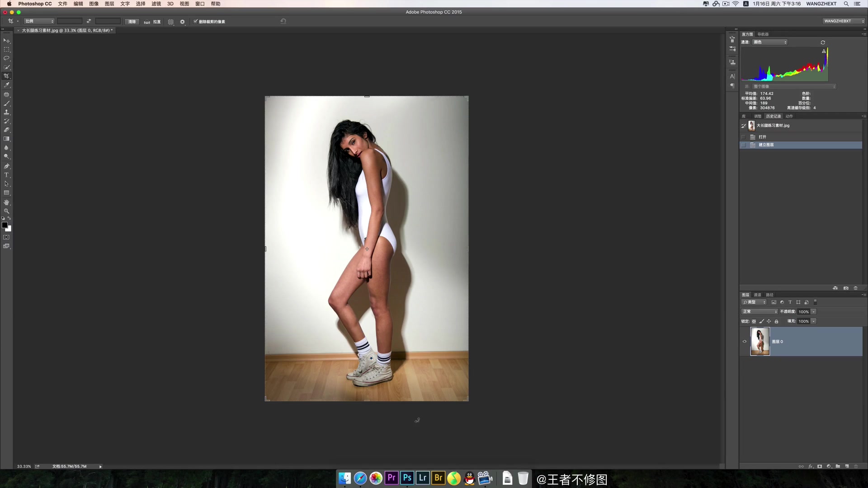868x488 pixels.
Task: Select the Eyedropper tool
Action: point(6,85)
